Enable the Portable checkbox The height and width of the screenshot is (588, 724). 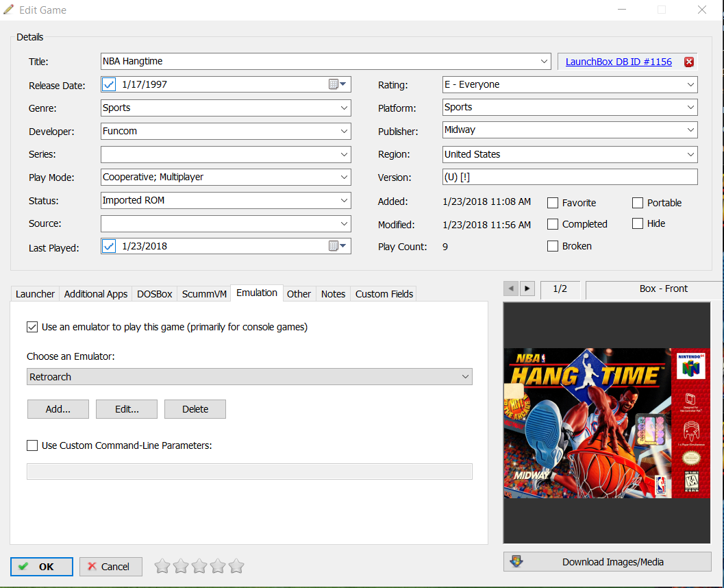(638, 203)
